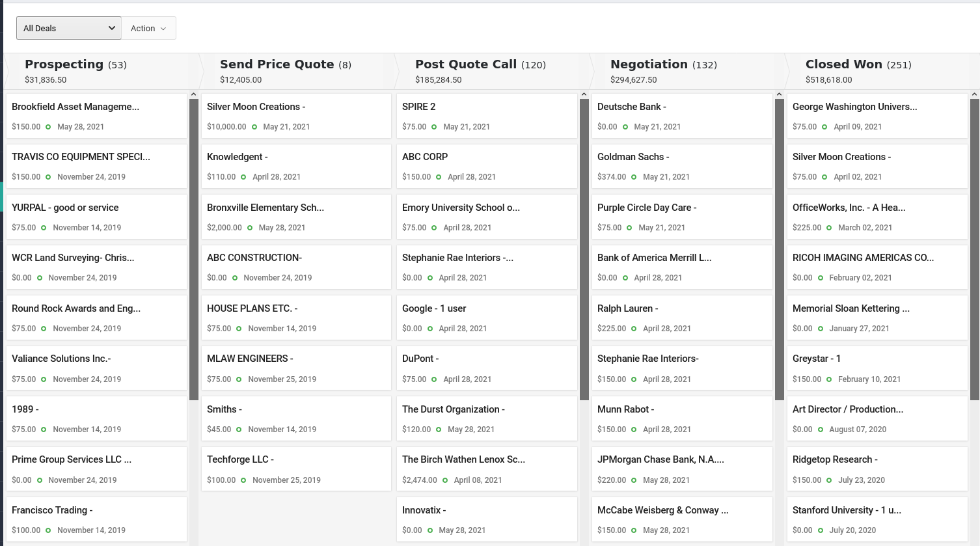Click the Closed Won column scroll-up arrow

click(974, 95)
